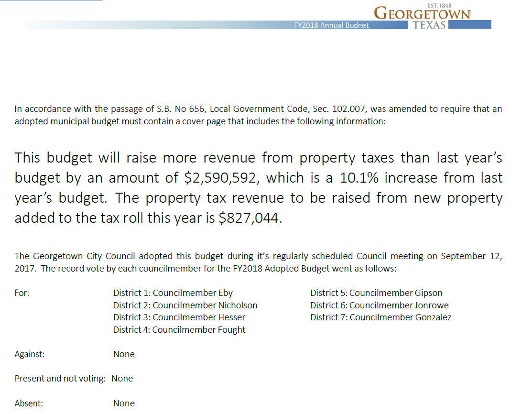The height and width of the screenshot is (414, 532).
Task: Select District 5: Councilmember Gipson entry
Action: pos(376,293)
